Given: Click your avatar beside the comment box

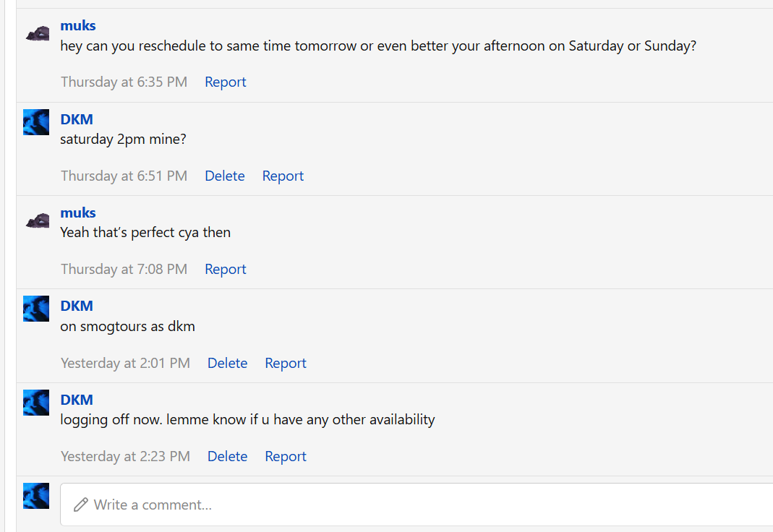Looking at the screenshot, I should coord(36,496).
